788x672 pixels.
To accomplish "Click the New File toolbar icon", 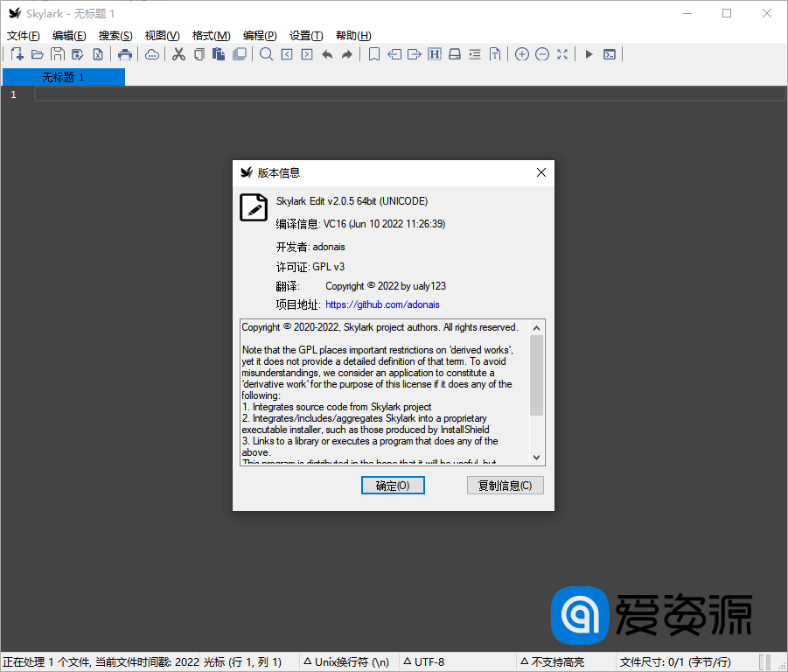I will [17, 54].
